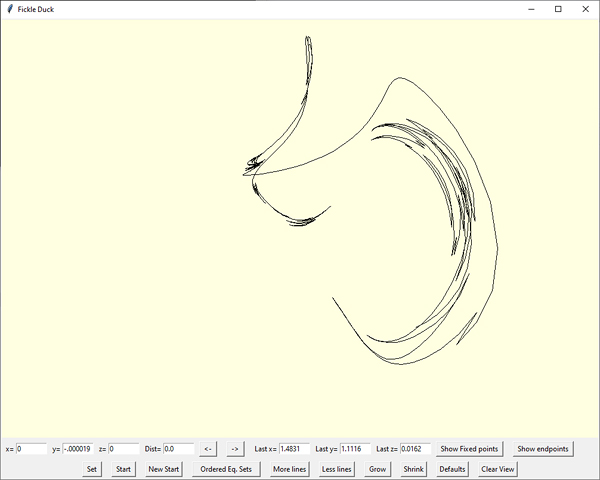Select the Last y= value field

pos(355,449)
